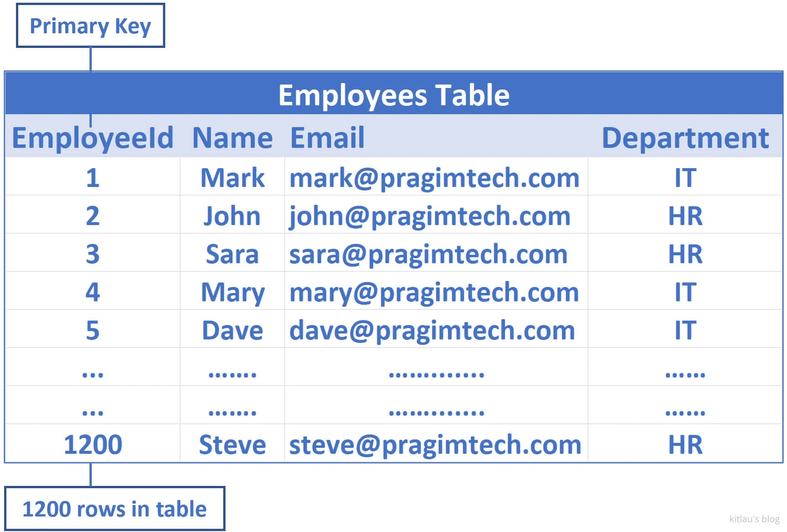Click the mary@pragimtech.com email cell

click(x=434, y=292)
